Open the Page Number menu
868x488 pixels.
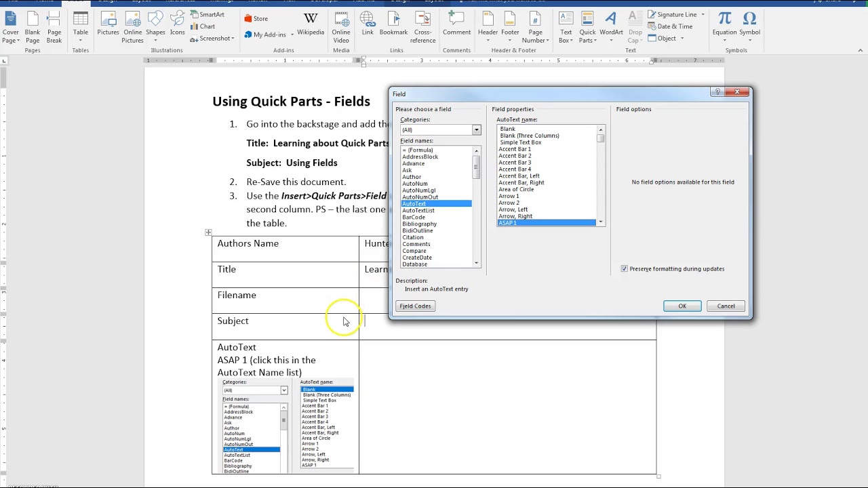coord(535,28)
